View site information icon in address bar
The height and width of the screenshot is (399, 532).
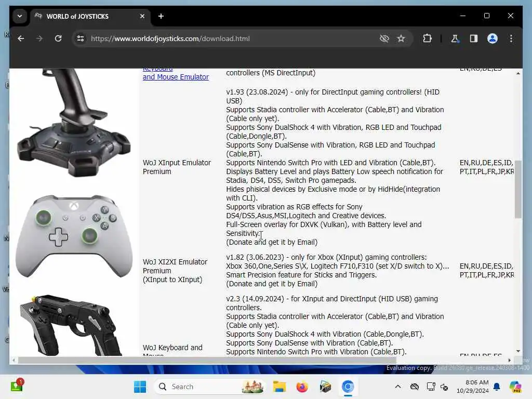[81, 38]
